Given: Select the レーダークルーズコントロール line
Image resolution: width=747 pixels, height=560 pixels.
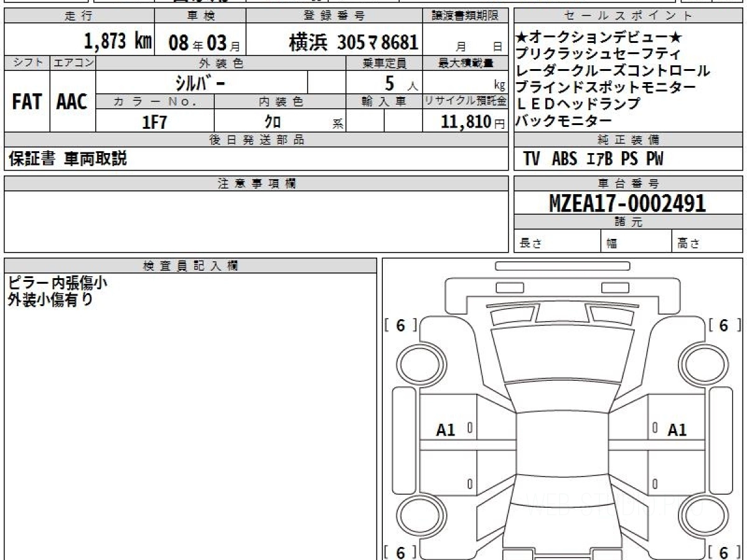Looking at the screenshot, I should point(613,71).
